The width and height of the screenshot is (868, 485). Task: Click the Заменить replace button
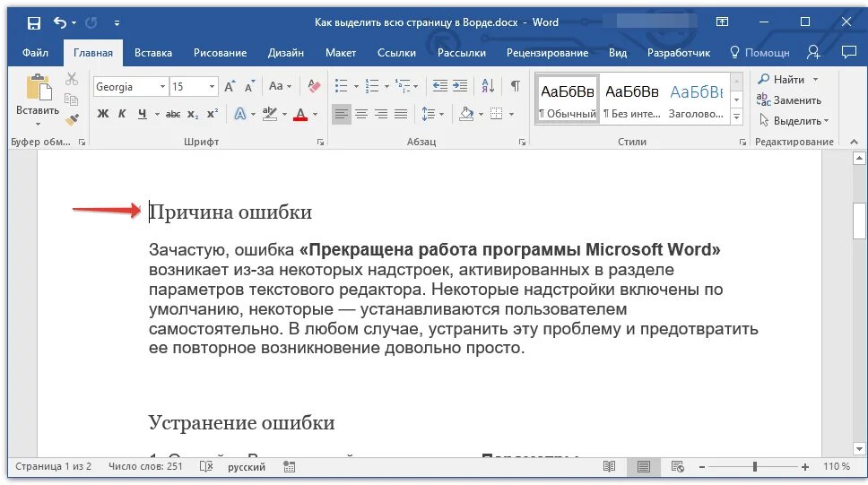789,100
